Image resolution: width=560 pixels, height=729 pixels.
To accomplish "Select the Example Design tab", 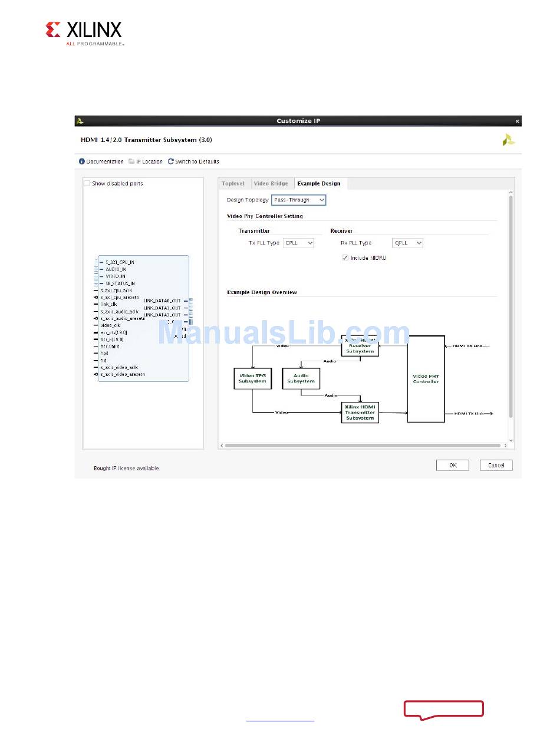I will point(319,183).
